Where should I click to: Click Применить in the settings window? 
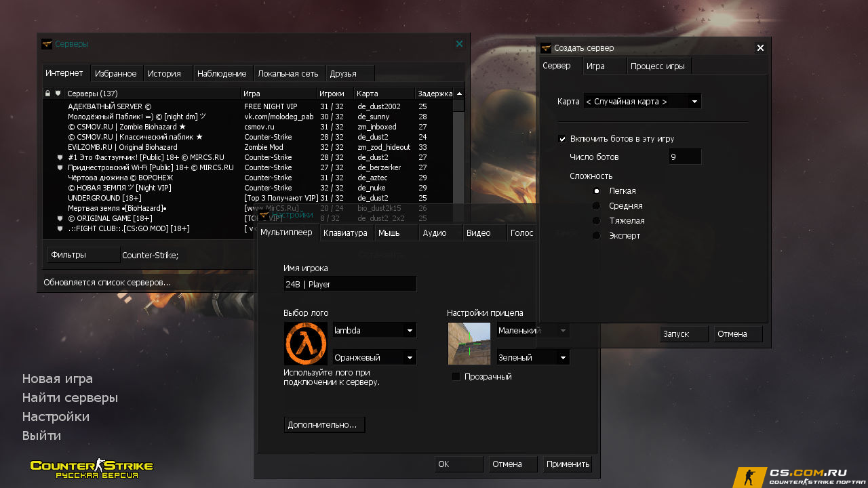click(568, 464)
